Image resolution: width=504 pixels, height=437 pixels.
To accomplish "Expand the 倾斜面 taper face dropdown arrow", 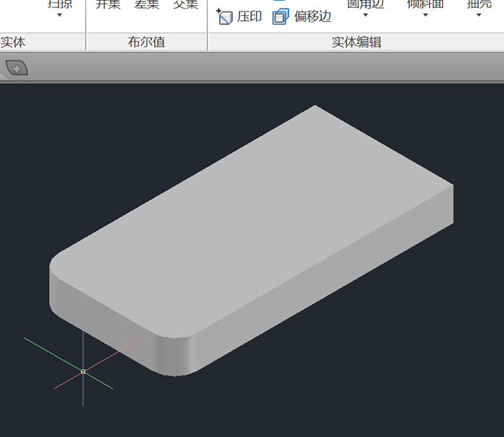I will coord(426,15).
